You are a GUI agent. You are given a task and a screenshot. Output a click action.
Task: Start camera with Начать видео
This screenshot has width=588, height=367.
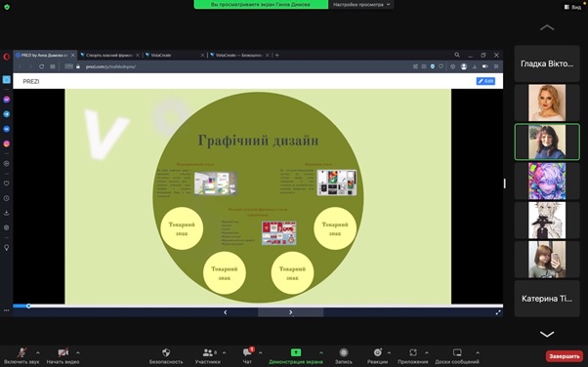click(63, 356)
